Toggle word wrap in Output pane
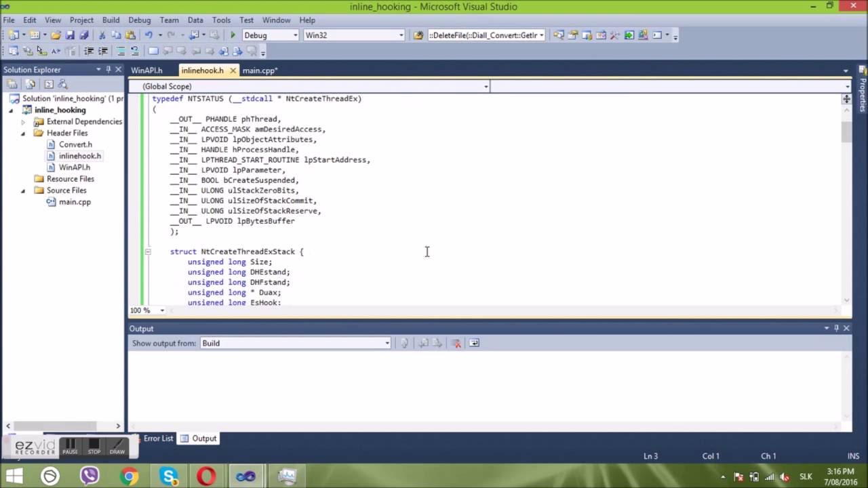Image resolution: width=868 pixels, height=488 pixels. tap(474, 343)
